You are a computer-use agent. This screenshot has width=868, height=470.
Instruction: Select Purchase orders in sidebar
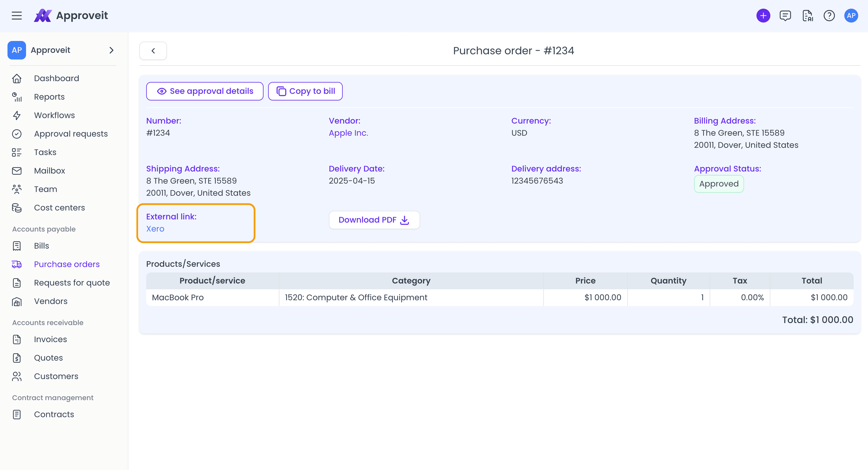[67, 264]
